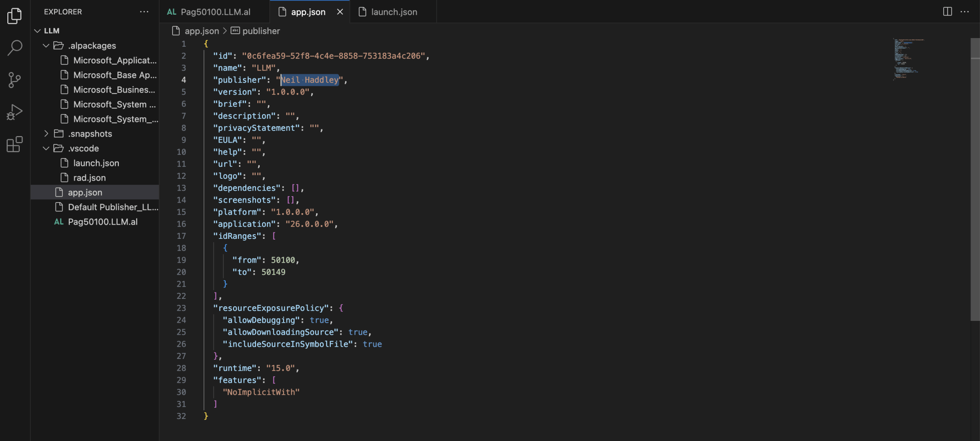Open Explorer Views and More Actions menu
Screen dimensions: 980x441
coord(144,12)
